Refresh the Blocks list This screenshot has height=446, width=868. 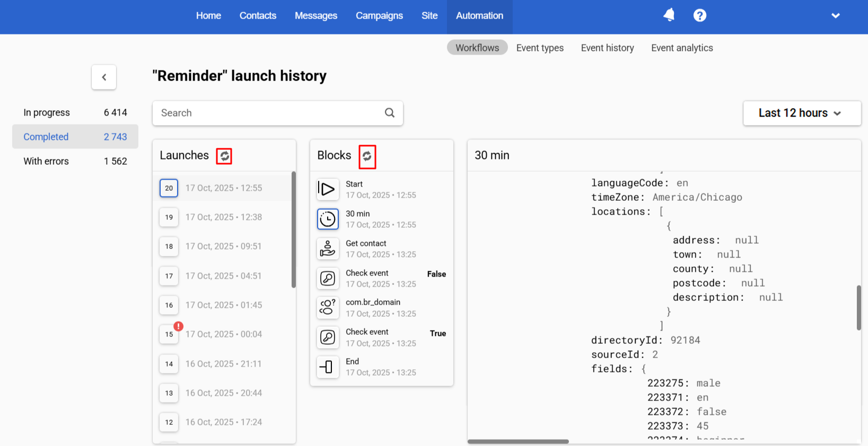(367, 157)
